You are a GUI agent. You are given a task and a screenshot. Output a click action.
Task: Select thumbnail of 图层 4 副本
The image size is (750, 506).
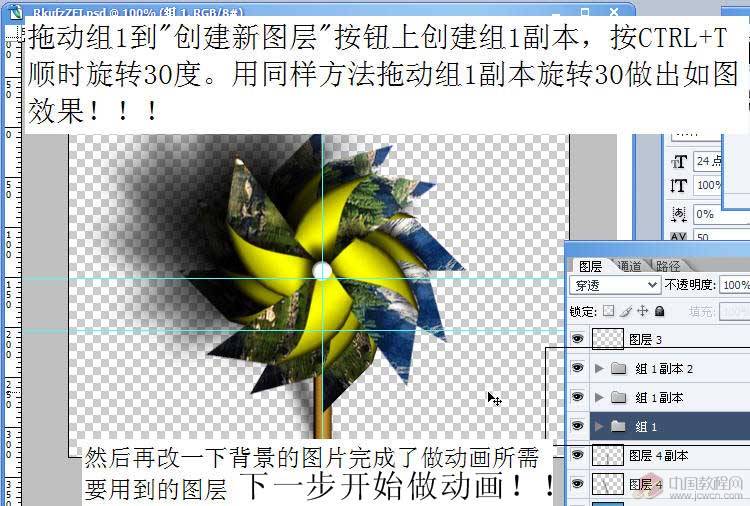[x=607, y=455]
